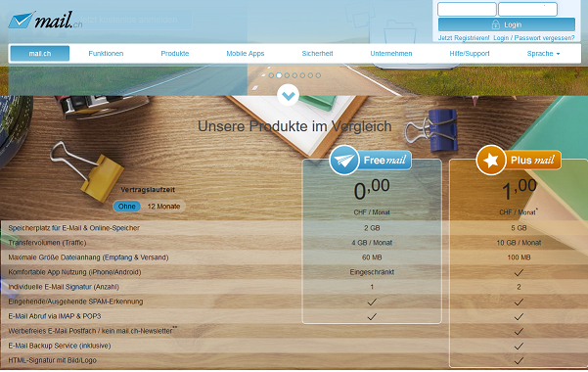
Task: Open the Sicherheit menu item
Action: [317, 54]
